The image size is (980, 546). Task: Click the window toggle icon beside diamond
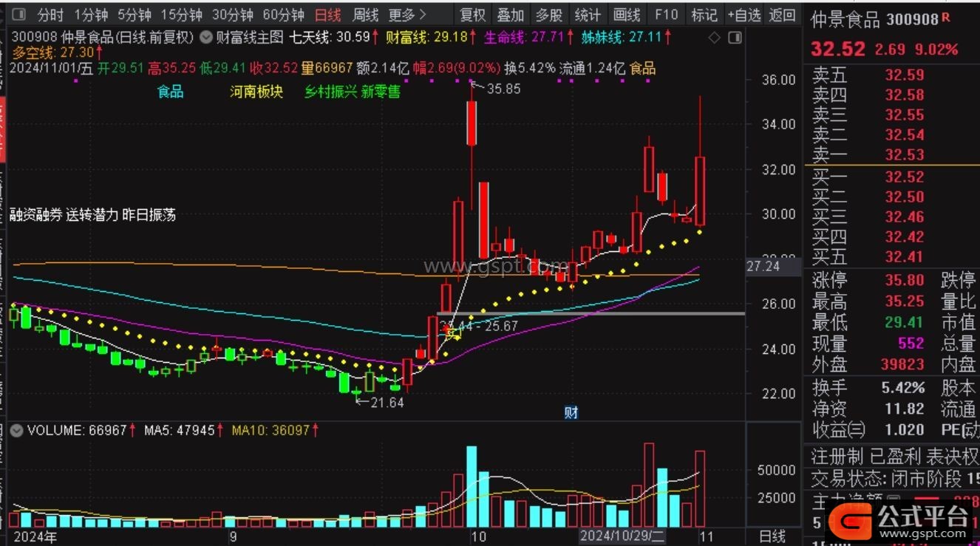coord(735,38)
